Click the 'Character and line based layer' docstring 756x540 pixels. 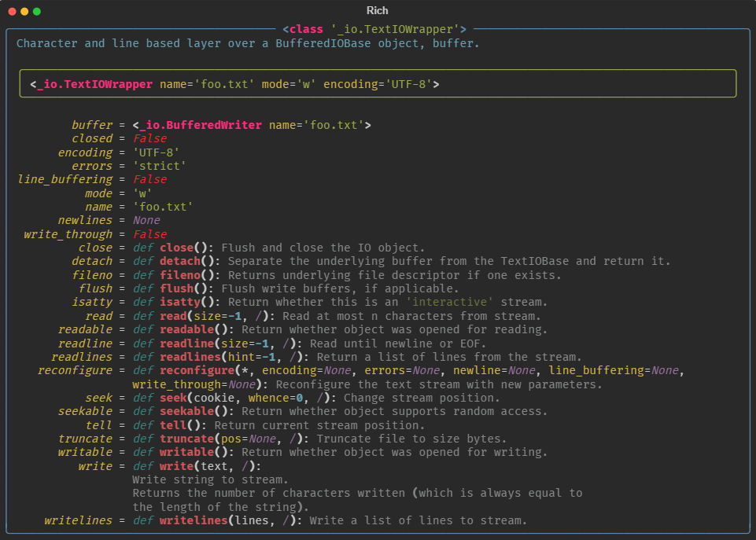248,43
